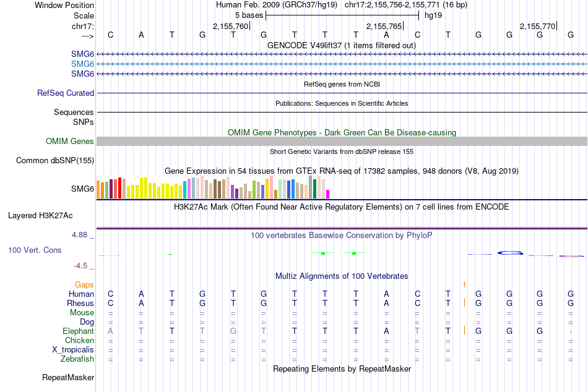
Task: Open the light blue SMG6 transcript label
Action: click(x=82, y=64)
